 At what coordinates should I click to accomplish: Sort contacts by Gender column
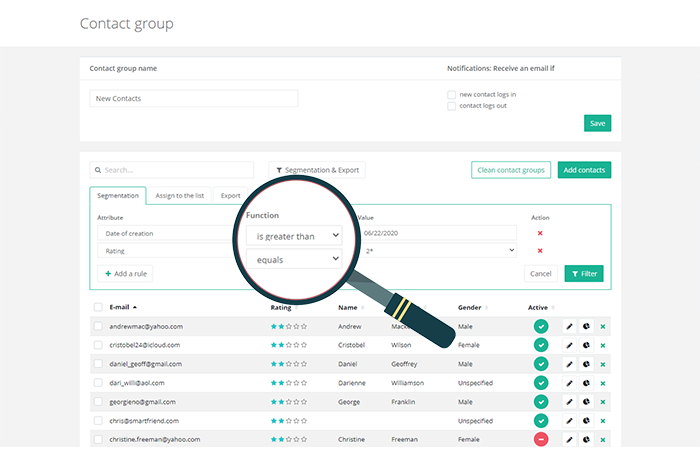[472, 308]
